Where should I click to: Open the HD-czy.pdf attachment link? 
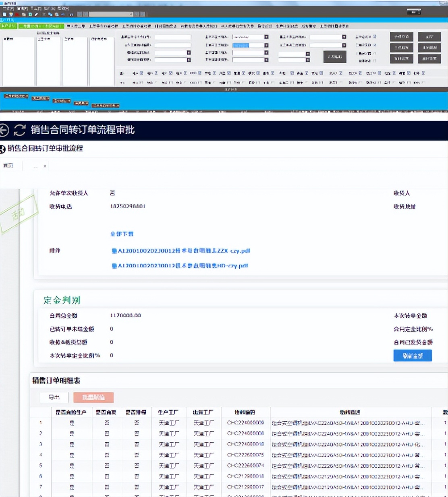coord(183,266)
